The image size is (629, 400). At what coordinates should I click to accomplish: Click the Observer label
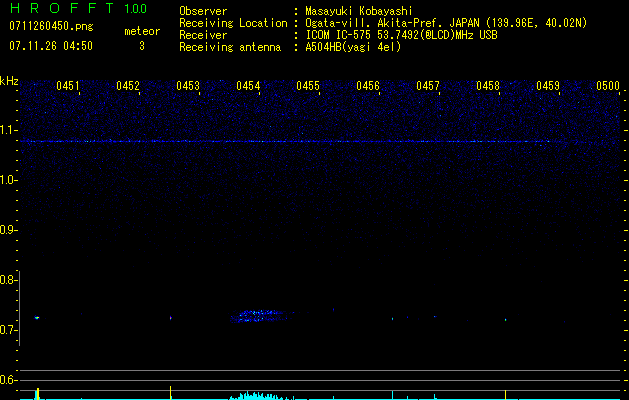(x=203, y=11)
